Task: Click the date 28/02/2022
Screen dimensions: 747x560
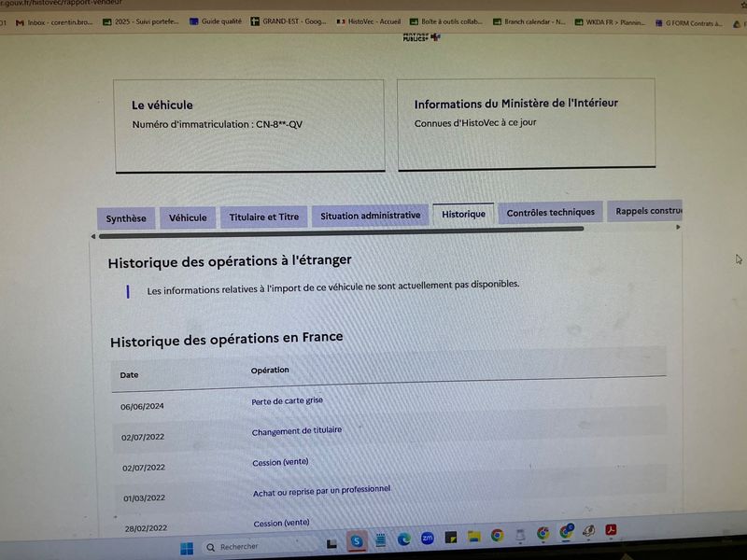Action: coord(146,528)
